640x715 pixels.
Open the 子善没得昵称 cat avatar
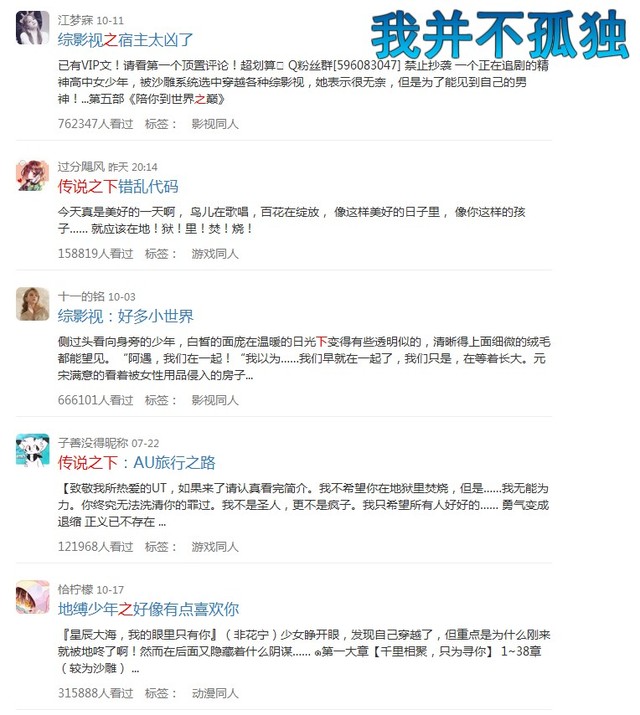click(32, 451)
